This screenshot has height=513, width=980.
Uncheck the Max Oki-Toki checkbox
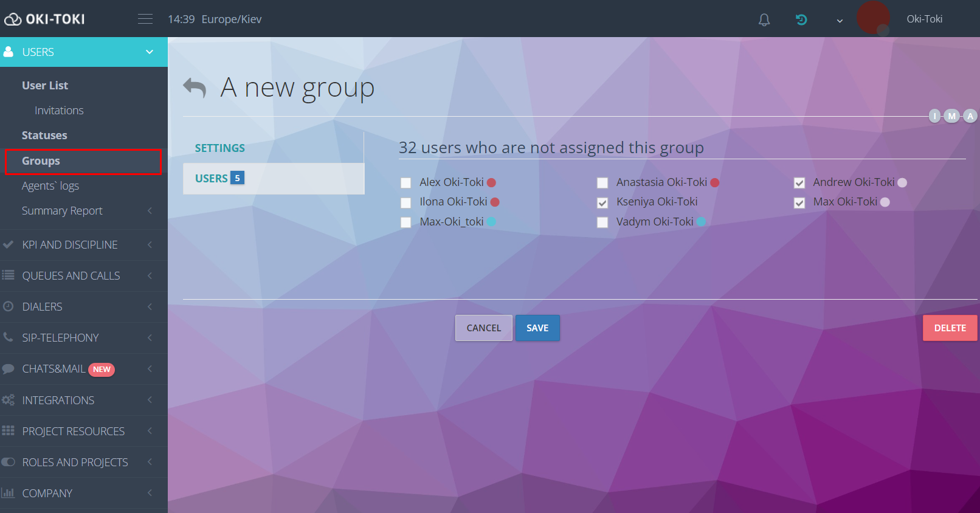pos(799,203)
